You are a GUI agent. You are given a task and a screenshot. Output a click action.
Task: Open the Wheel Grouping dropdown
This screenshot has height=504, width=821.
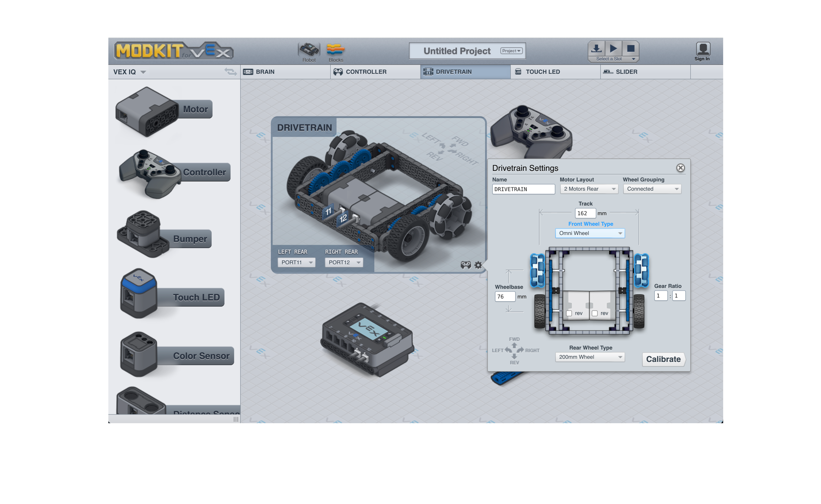tap(652, 189)
